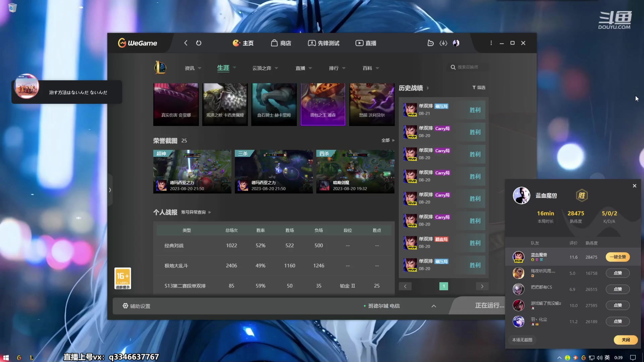Open the 主页 home tab
The width and height of the screenshot is (644, 362).
(x=243, y=43)
